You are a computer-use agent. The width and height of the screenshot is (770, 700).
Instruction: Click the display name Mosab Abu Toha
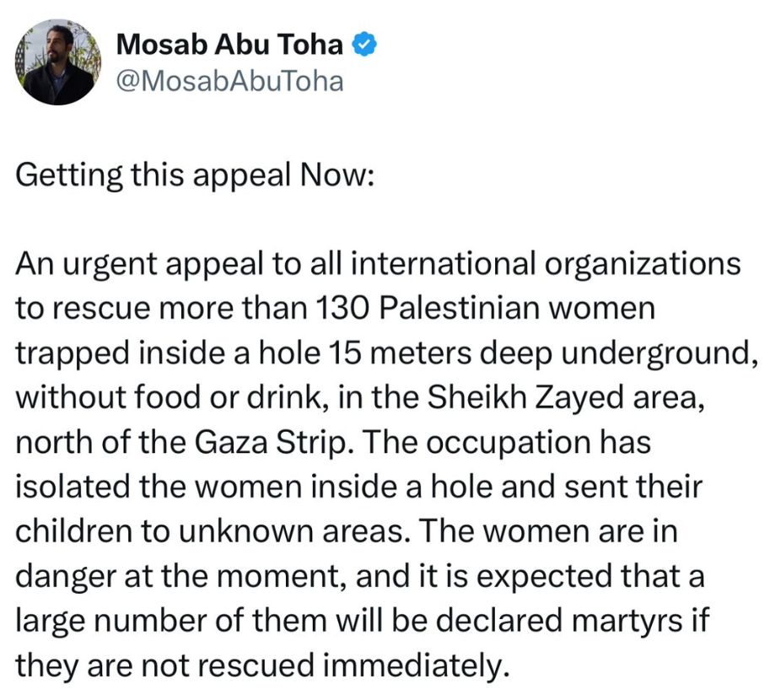[x=229, y=45]
